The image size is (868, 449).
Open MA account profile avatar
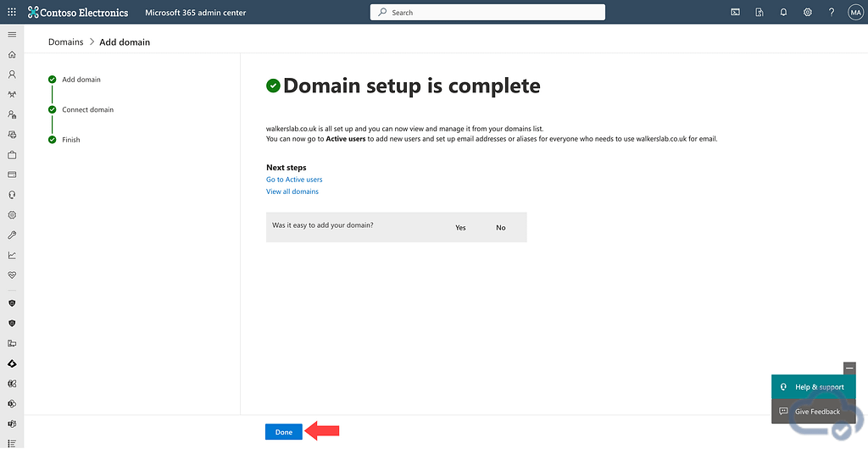854,13
